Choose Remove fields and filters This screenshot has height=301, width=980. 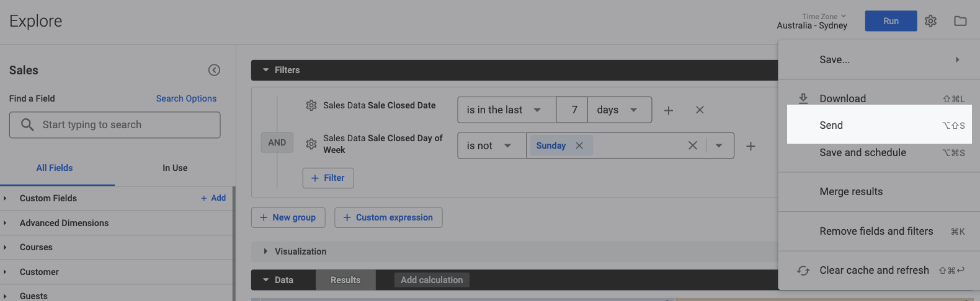pyautogui.click(x=879, y=231)
